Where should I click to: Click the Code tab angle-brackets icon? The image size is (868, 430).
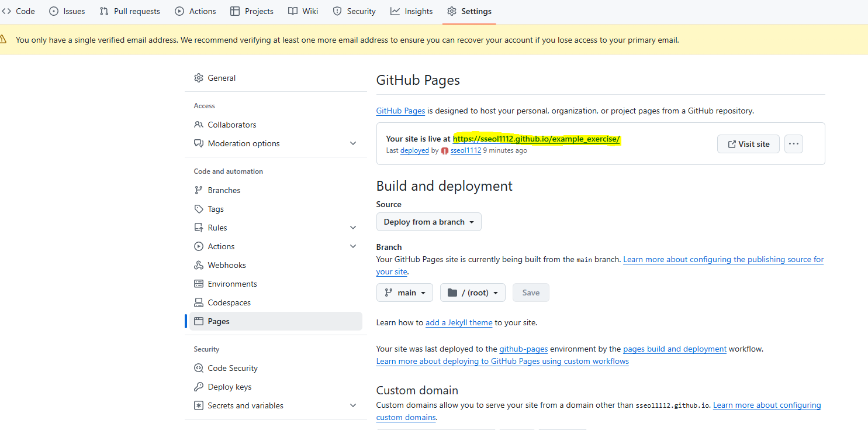point(6,11)
